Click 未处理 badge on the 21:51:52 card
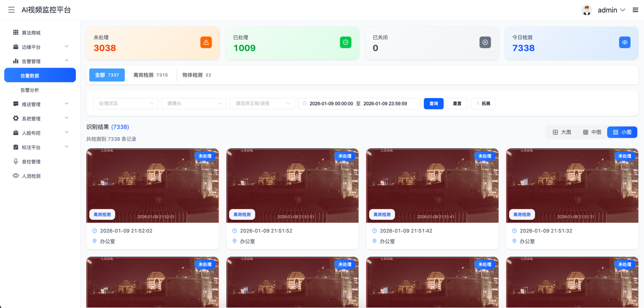Image resolution: width=644 pixels, height=308 pixels. click(345, 156)
